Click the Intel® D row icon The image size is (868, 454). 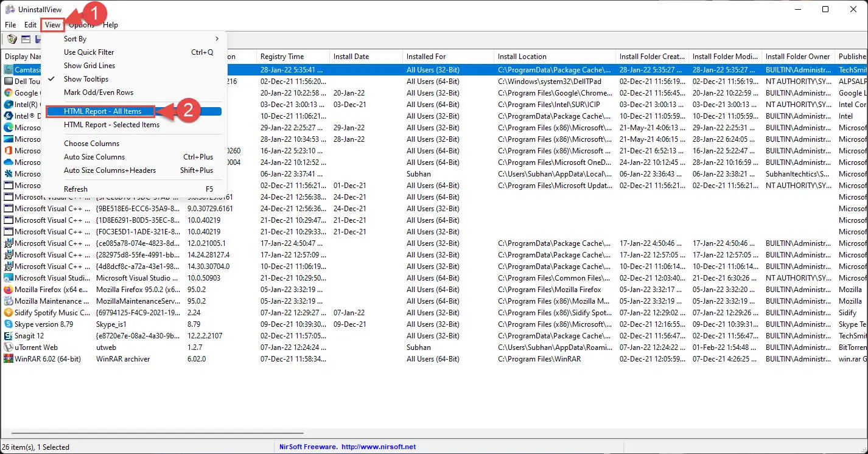[x=9, y=116]
